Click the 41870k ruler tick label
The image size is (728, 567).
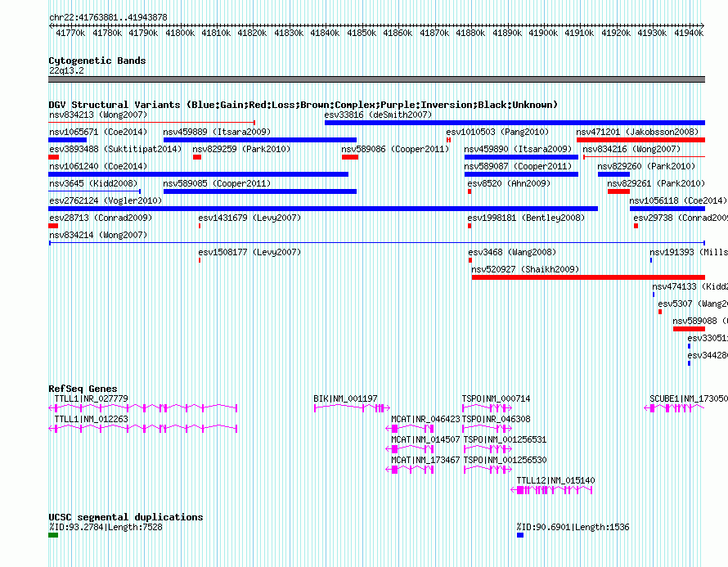click(434, 33)
